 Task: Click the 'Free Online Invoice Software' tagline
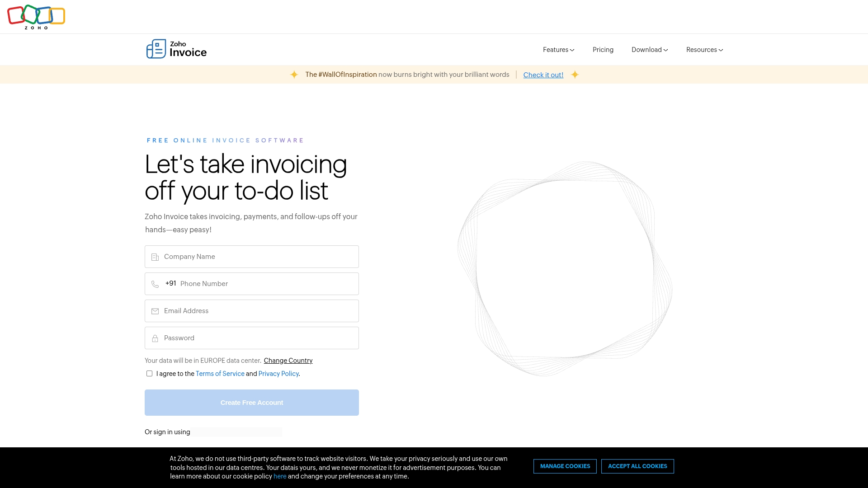click(225, 141)
